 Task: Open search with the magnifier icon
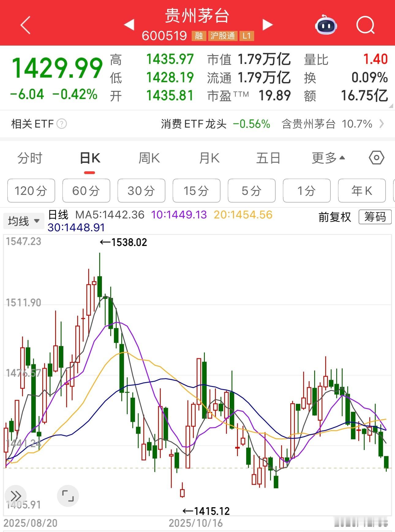(366, 25)
